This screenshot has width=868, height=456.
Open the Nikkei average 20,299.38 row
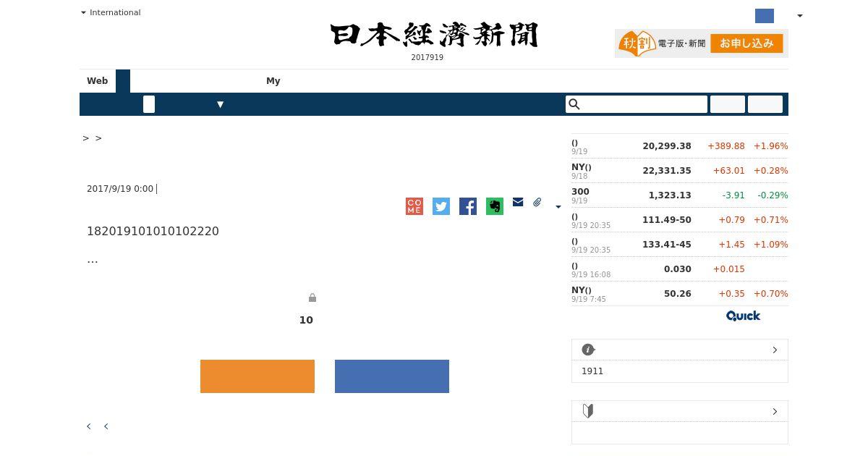coord(680,146)
